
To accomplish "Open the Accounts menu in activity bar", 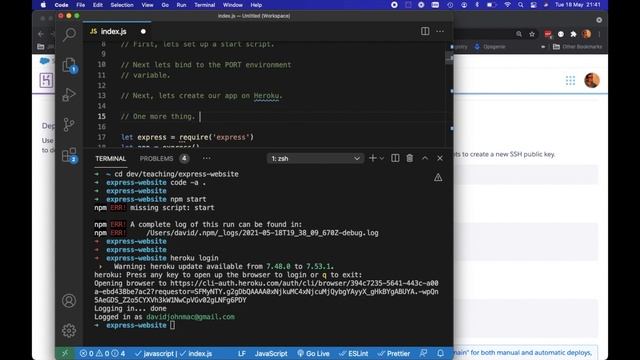I will pyautogui.click(x=69, y=301).
